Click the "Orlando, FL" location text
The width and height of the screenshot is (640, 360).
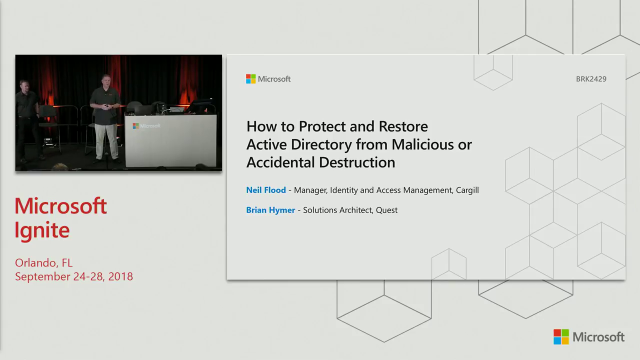44,262
